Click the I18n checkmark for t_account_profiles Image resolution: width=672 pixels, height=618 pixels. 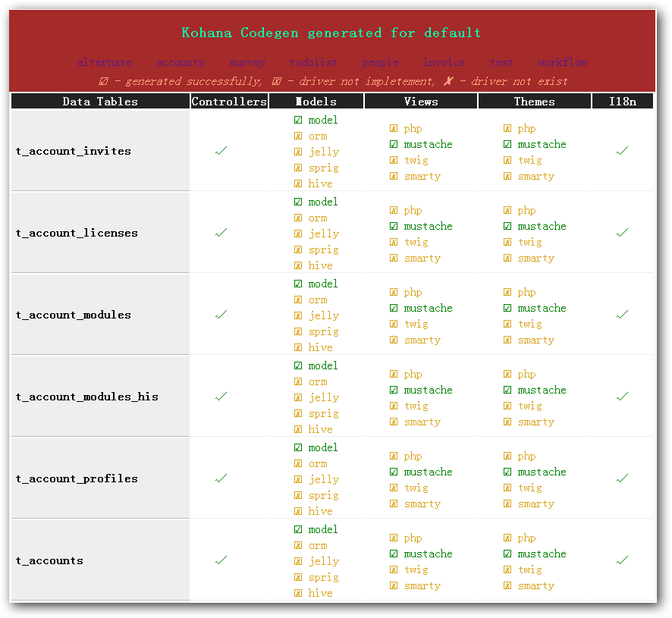click(622, 478)
